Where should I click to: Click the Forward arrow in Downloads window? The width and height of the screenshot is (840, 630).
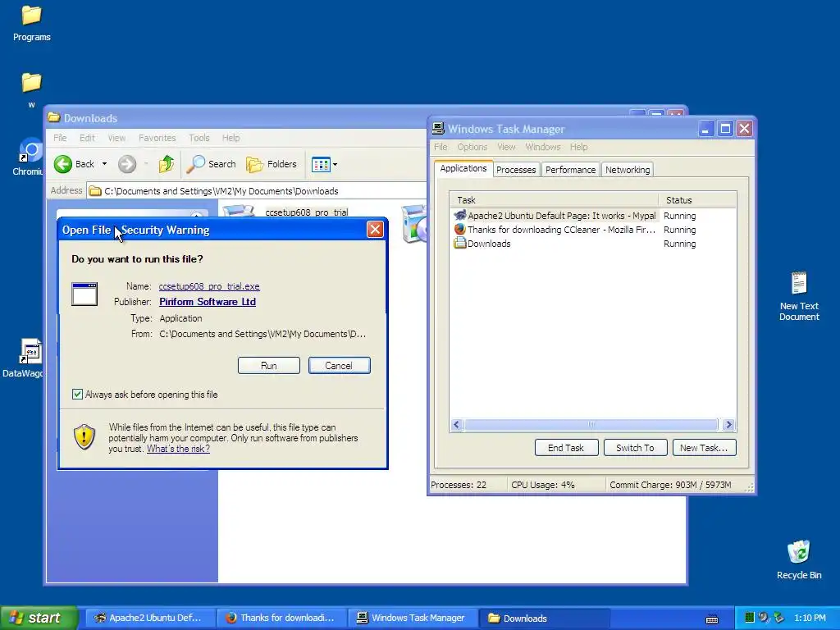click(127, 164)
